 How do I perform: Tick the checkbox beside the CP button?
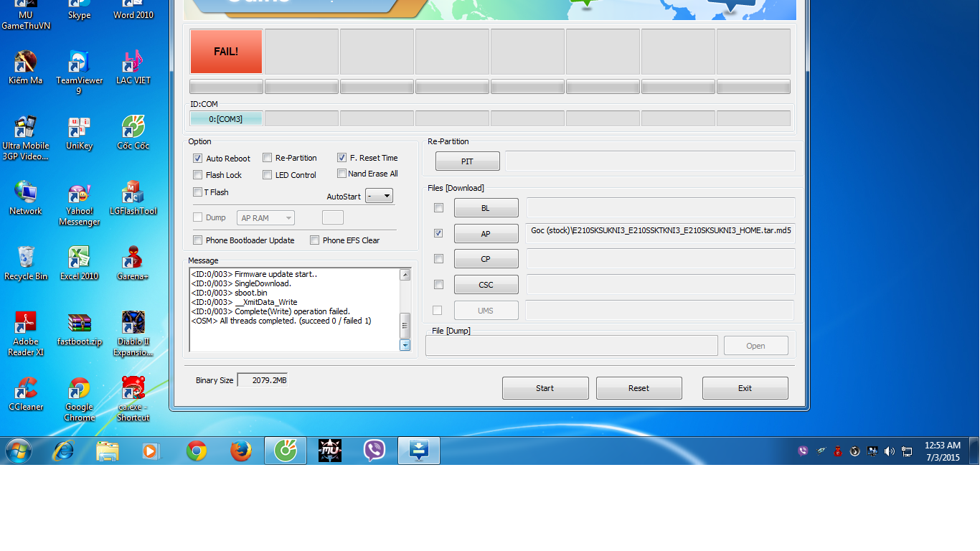point(438,259)
